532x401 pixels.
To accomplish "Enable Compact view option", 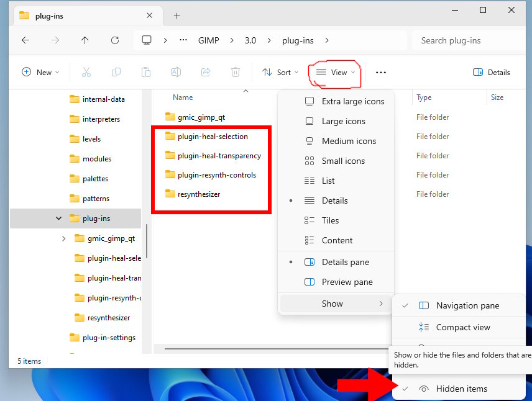I will click(x=462, y=327).
